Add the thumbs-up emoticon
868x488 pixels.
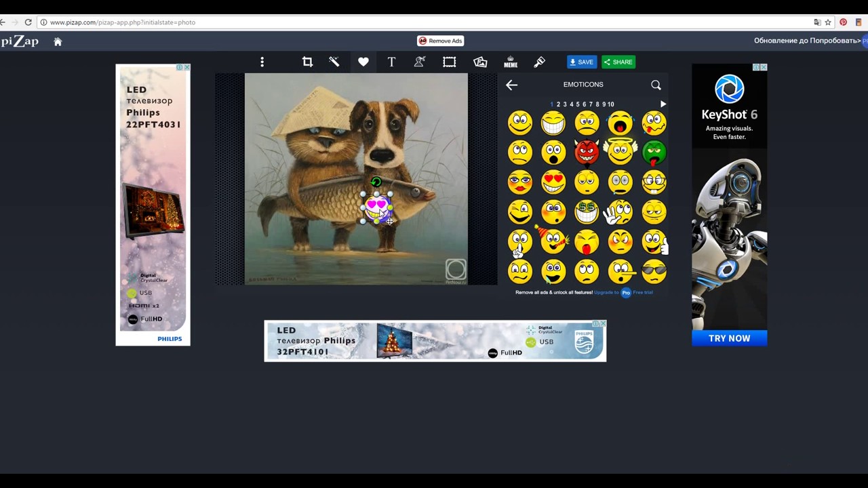click(654, 242)
